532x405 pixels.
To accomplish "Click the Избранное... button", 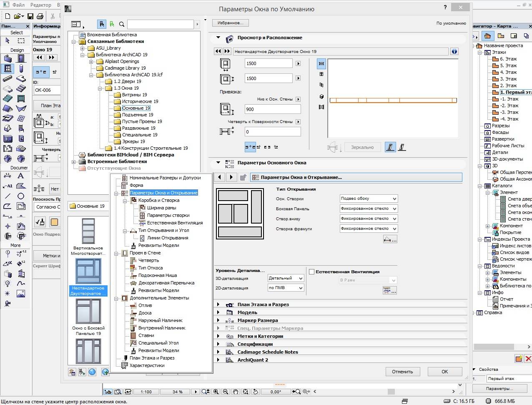I will point(230,23).
